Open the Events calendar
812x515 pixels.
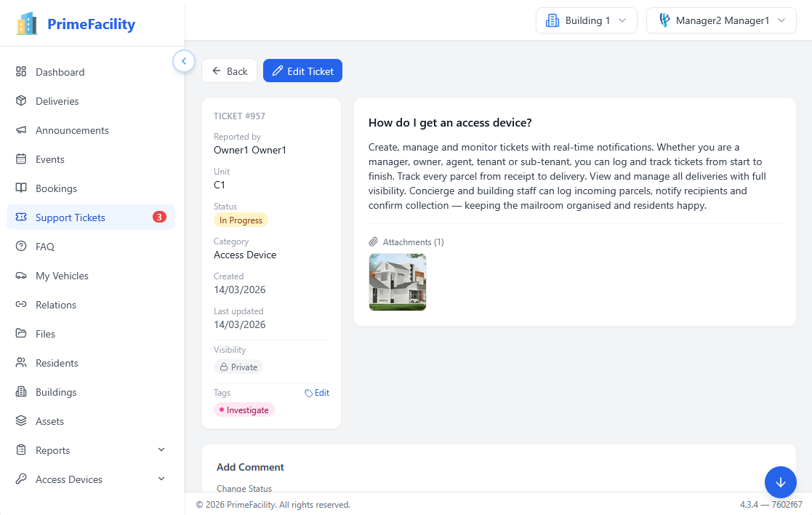coord(49,159)
